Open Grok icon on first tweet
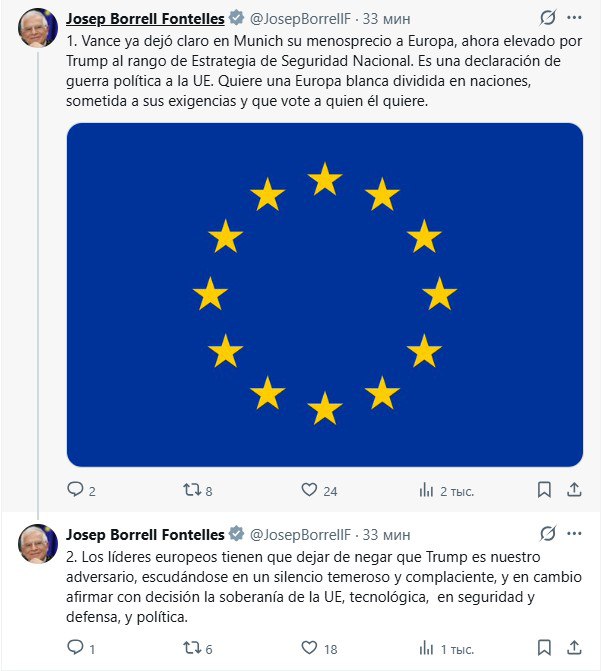 (x=548, y=18)
